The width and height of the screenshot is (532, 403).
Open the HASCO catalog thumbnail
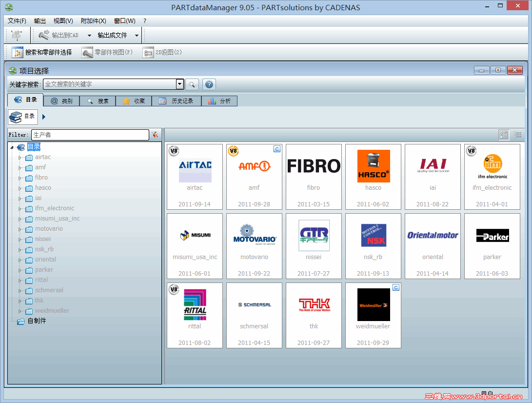coord(373,177)
